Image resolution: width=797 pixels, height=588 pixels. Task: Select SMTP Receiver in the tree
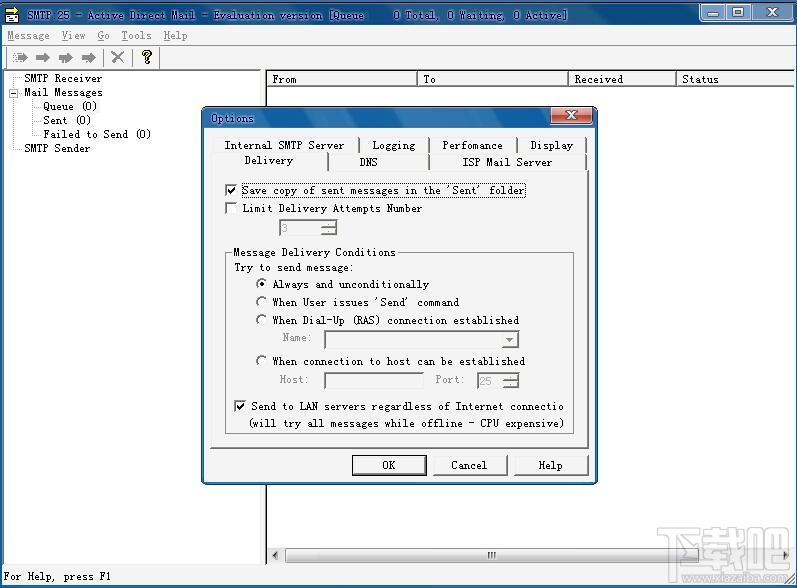point(63,78)
